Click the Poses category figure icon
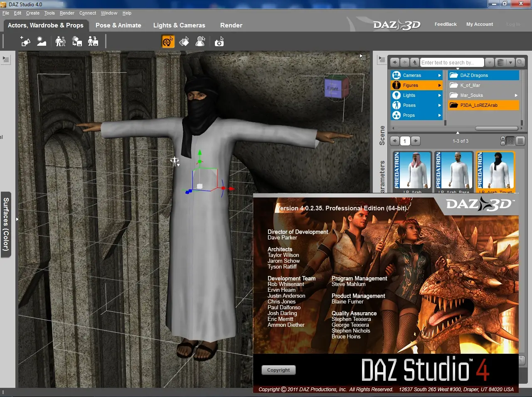This screenshot has height=397, width=532. 397,105
